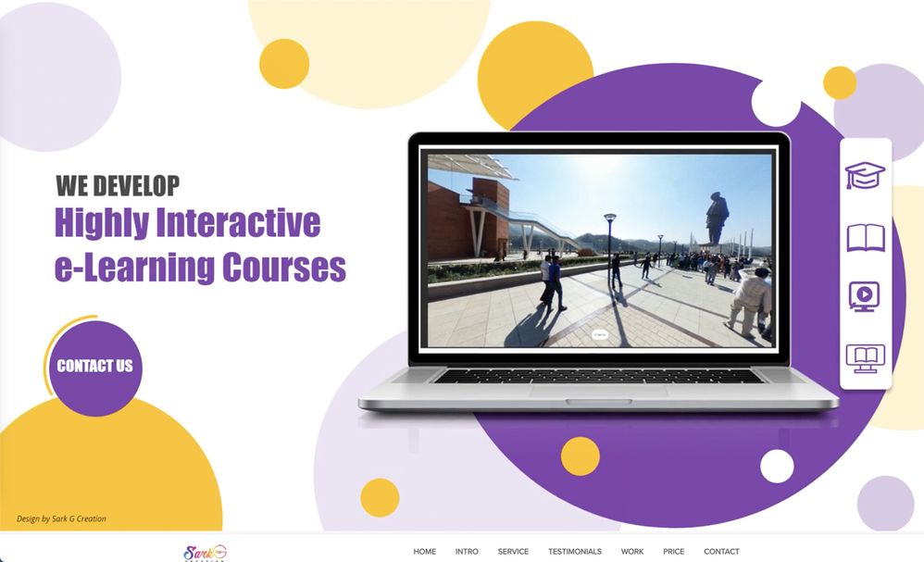Click the monitor with book icon
Screen dimensions: 924x562
pyautogui.click(x=866, y=358)
